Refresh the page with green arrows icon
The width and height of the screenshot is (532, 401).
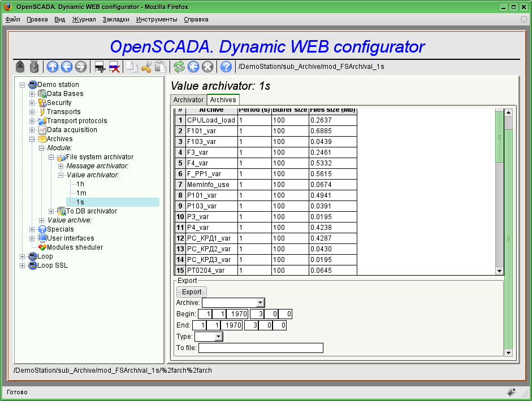coord(179,67)
